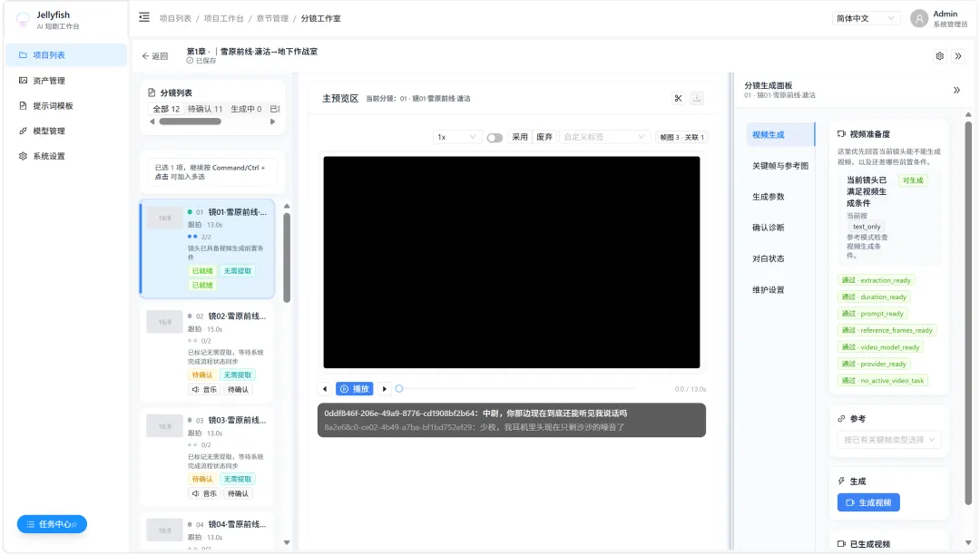
Task: Click the 通过 · extraction_ready tag
Action: pyautogui.click(x=876, y=280)
